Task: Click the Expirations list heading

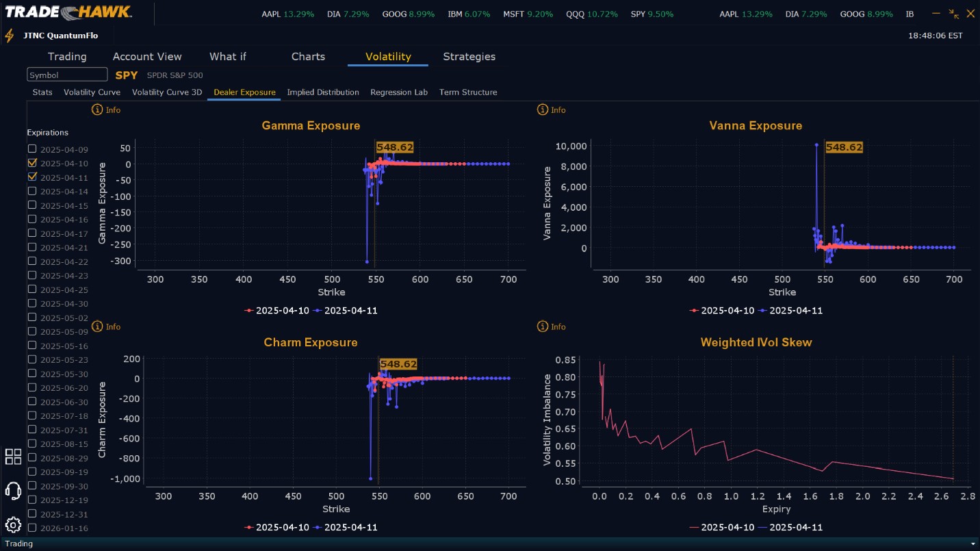Action: click(48, 133)
